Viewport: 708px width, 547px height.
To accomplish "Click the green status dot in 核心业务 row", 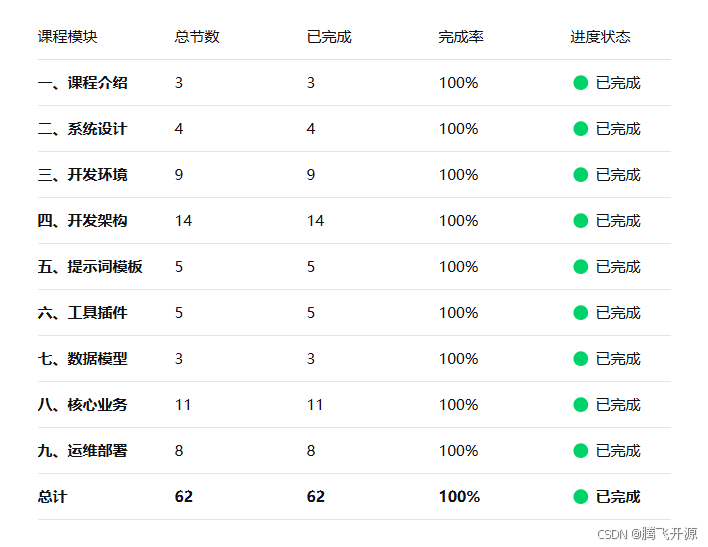I will tap(580, 405).
